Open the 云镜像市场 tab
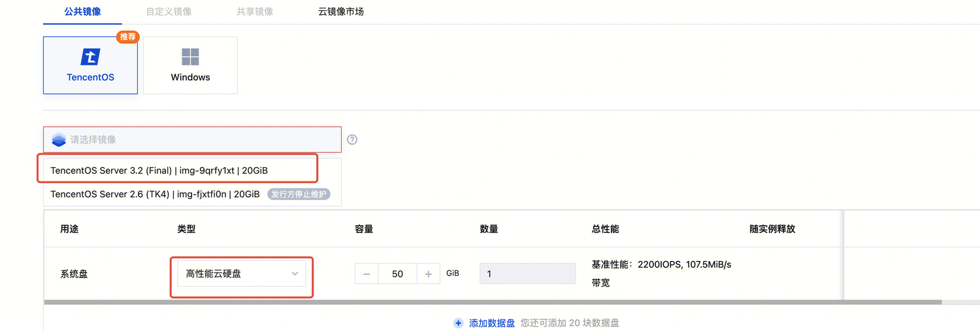 tap(341, 12)
